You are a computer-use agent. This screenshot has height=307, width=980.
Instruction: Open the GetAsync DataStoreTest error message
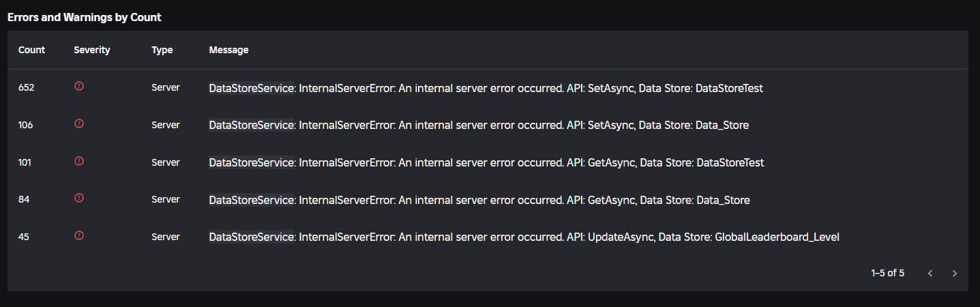(486, 163)
